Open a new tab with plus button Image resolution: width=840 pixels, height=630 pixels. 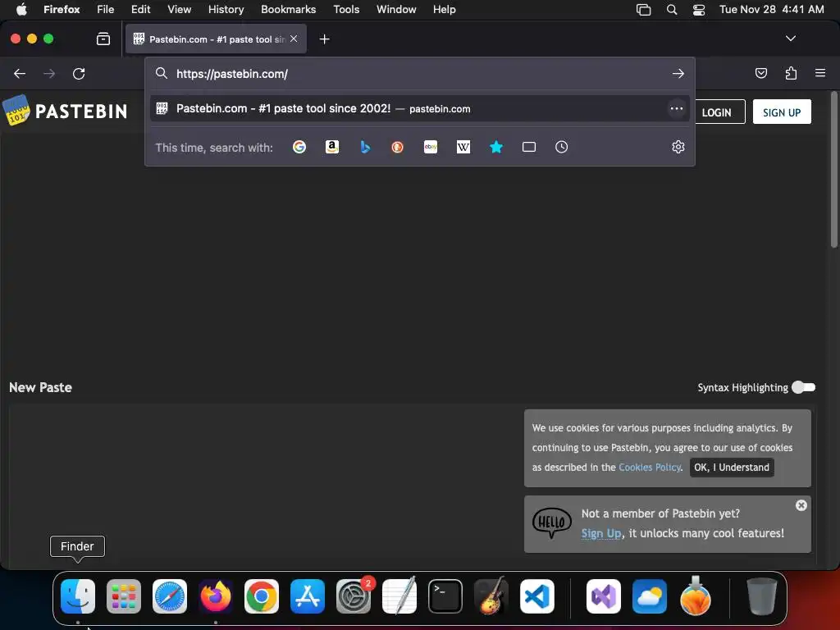point(324,39)
